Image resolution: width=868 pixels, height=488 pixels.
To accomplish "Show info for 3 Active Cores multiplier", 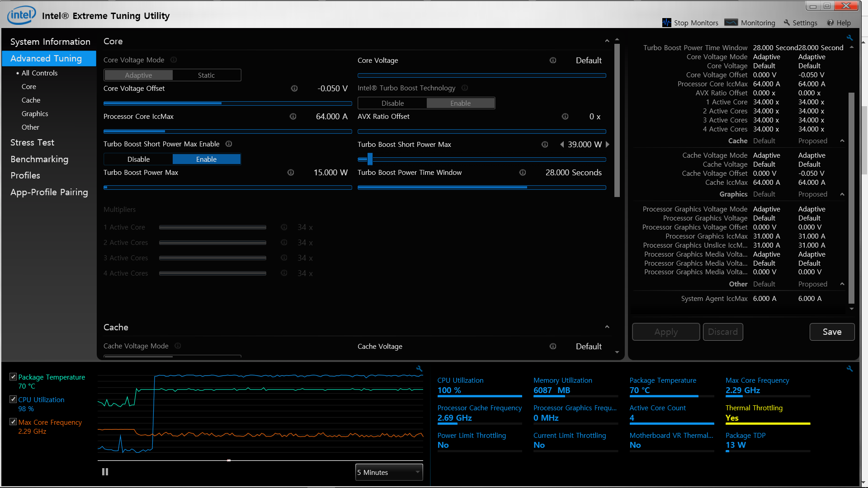I will [284, 258].
